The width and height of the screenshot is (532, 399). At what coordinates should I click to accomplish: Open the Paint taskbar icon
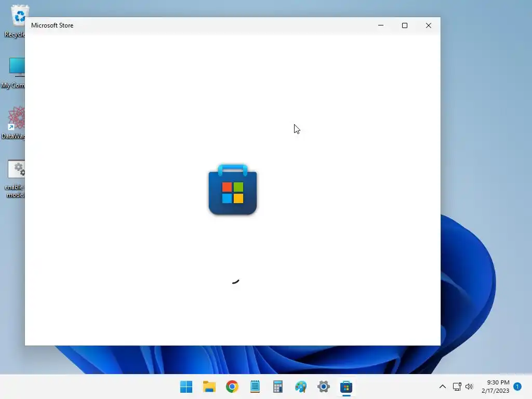tap(301, 387)
